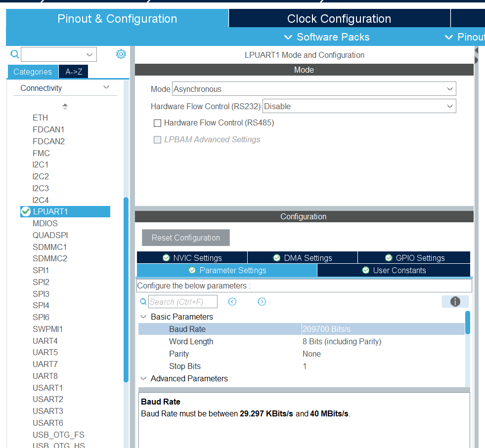Select UART4 in the peripheral list
485x448 pixels.
[45, 341]
